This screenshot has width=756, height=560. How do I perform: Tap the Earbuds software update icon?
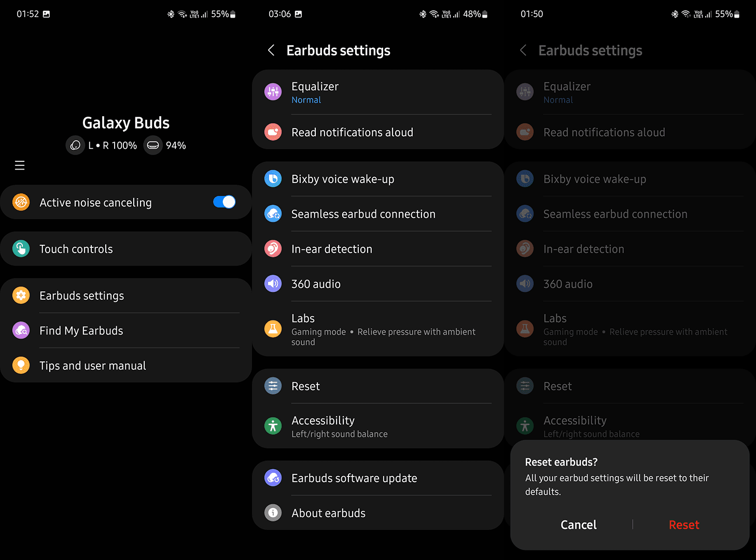pyautogui.click(x=273, y=478)
